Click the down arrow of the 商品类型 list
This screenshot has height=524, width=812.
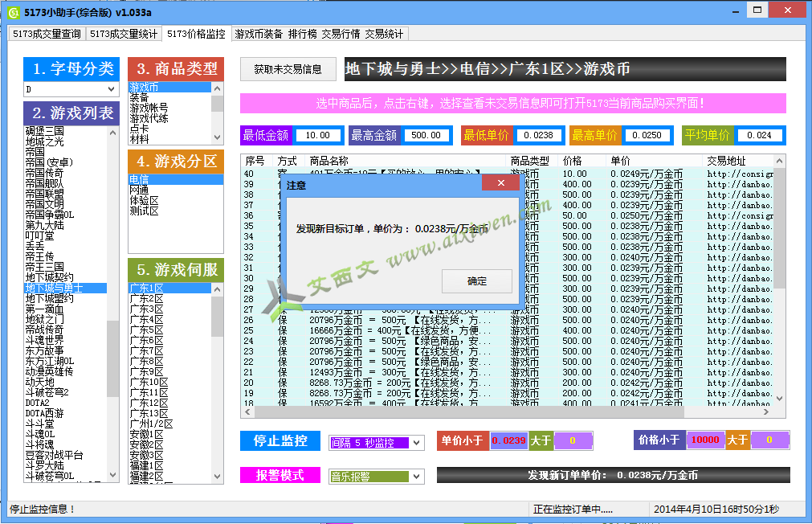[218, 138]
